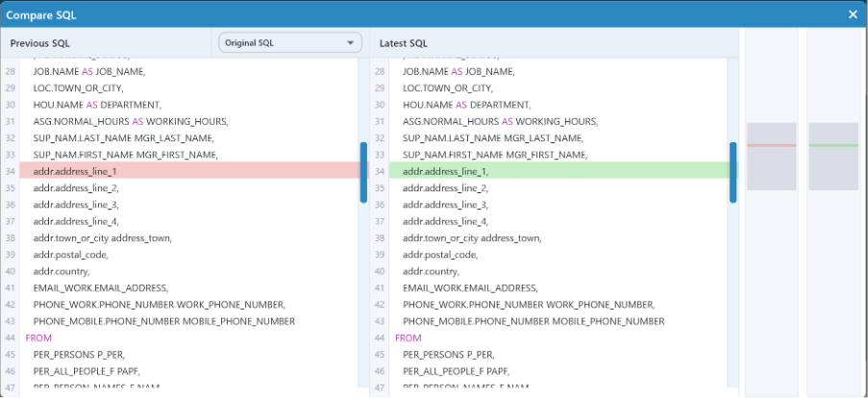This screenshot has height=398, width=868.
Task: Click EMAIL_WORK.EMAIL_ADDRESS in Previous SQL
Action: tap(101, 287)
